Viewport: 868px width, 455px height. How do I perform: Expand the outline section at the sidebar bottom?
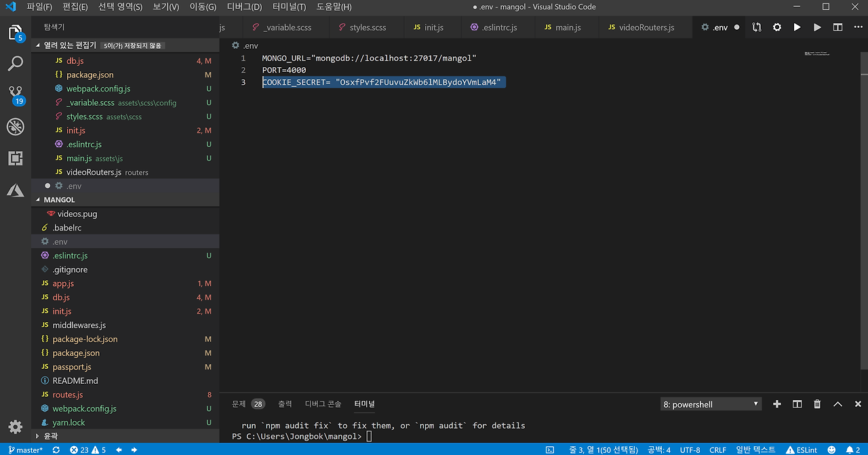pos(125,436)
